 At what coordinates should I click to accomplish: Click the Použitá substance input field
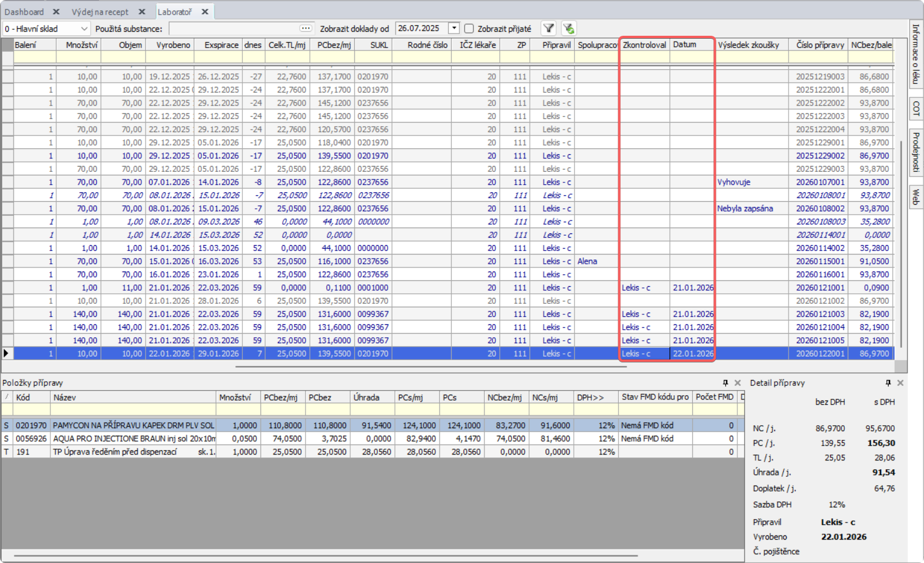(x=235, y=29)
